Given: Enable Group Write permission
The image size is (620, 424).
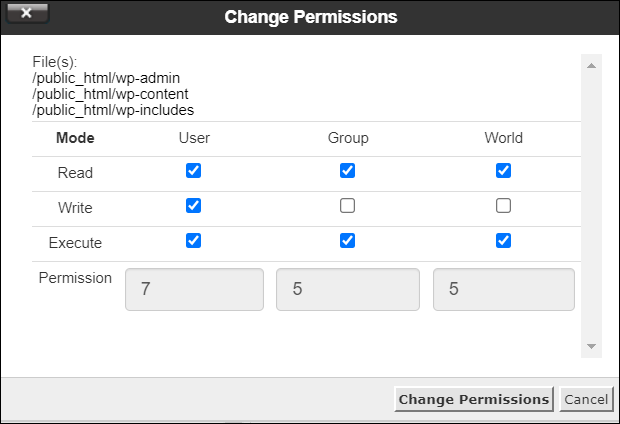Looking at the screenshot, I should (x=347, y=206).
